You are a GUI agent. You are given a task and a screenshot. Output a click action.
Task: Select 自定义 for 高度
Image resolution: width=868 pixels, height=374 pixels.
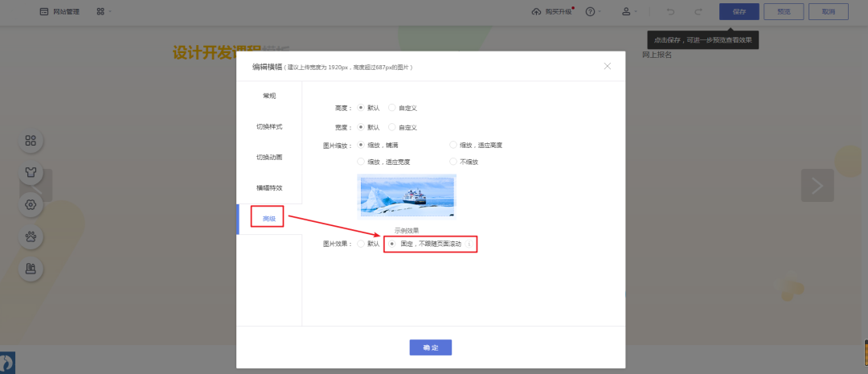pos(392,108)
